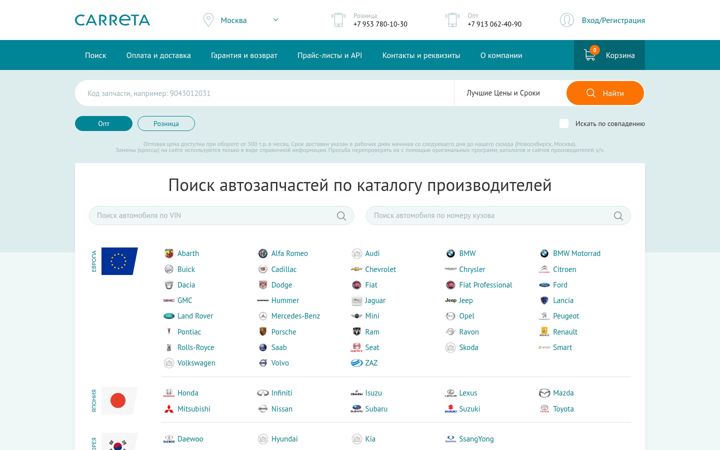Click the Japan flag thumbnail
This screenshot has height=450, width=720.
(119, 400)
